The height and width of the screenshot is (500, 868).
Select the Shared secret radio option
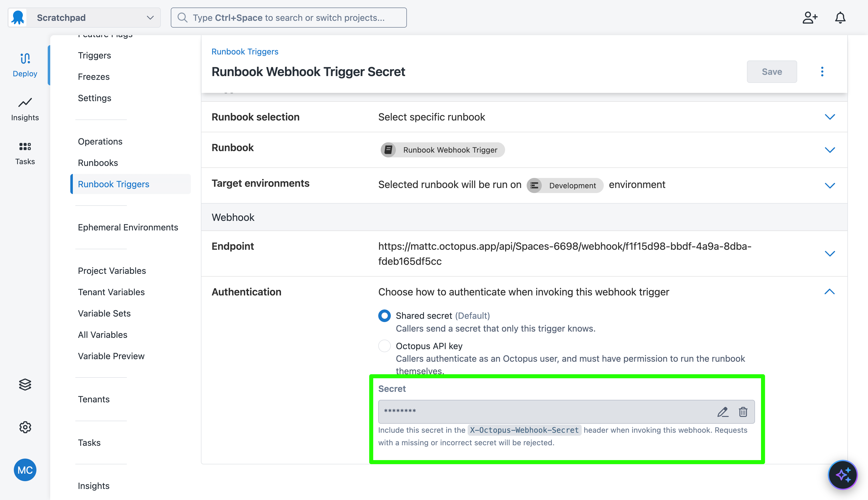coord(385,316)
